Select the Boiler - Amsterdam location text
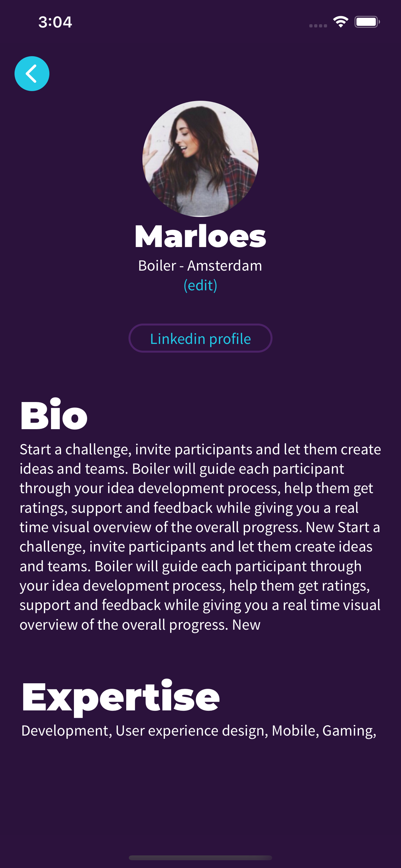 (x=200, y=265)
